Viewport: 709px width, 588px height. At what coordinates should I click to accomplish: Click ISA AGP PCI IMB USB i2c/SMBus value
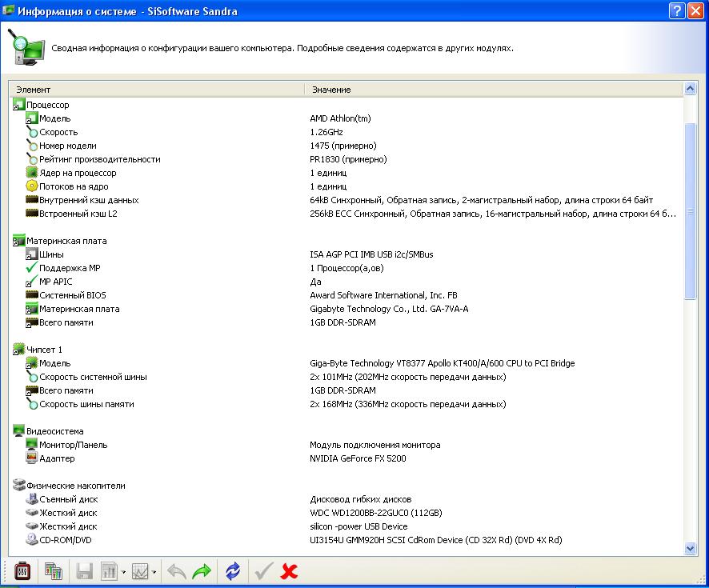tap(371, 254)
